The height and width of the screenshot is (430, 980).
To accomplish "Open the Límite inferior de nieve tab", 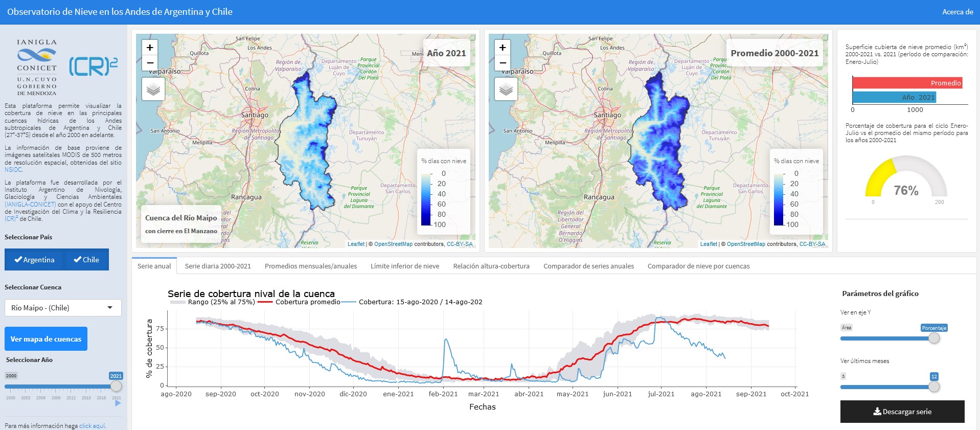I will (404, 266).
